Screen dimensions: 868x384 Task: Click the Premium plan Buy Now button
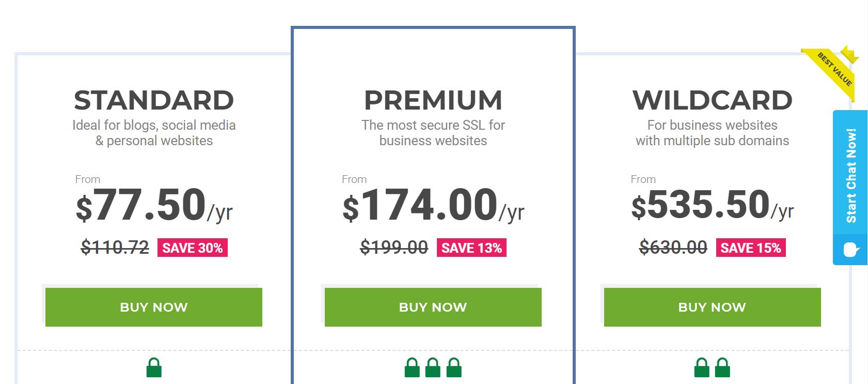(433, 307)
